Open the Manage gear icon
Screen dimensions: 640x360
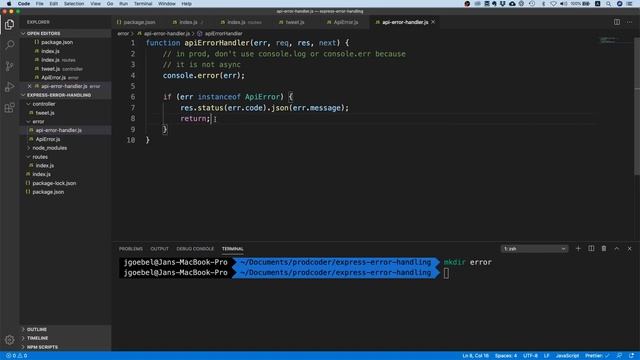click(9, 340)
